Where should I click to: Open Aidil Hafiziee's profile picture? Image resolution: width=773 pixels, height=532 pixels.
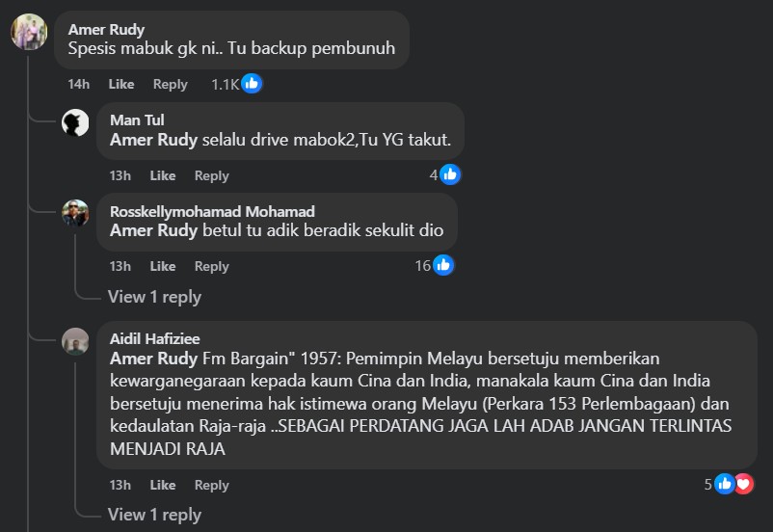click(x=75, y=340)
